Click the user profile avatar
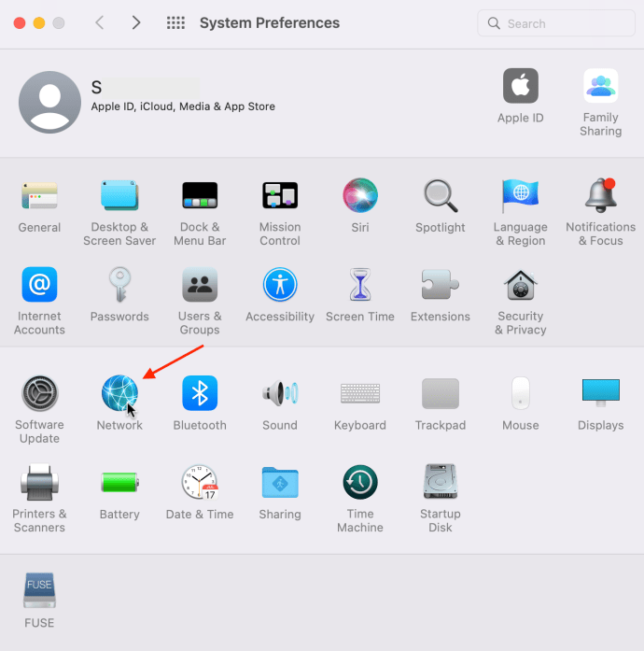Image resolution: width=644 pixels, height=651 pixels. (49, 102)
